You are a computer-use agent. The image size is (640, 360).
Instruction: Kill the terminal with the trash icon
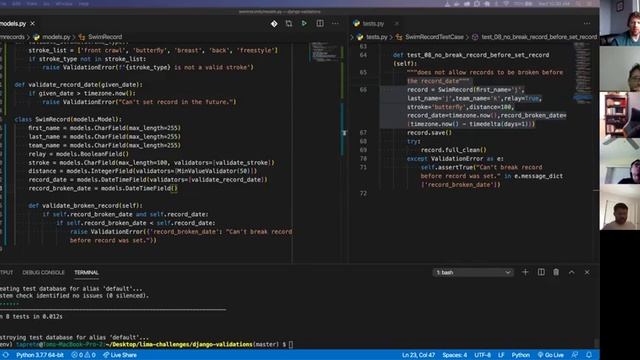[x=556, y=272]
